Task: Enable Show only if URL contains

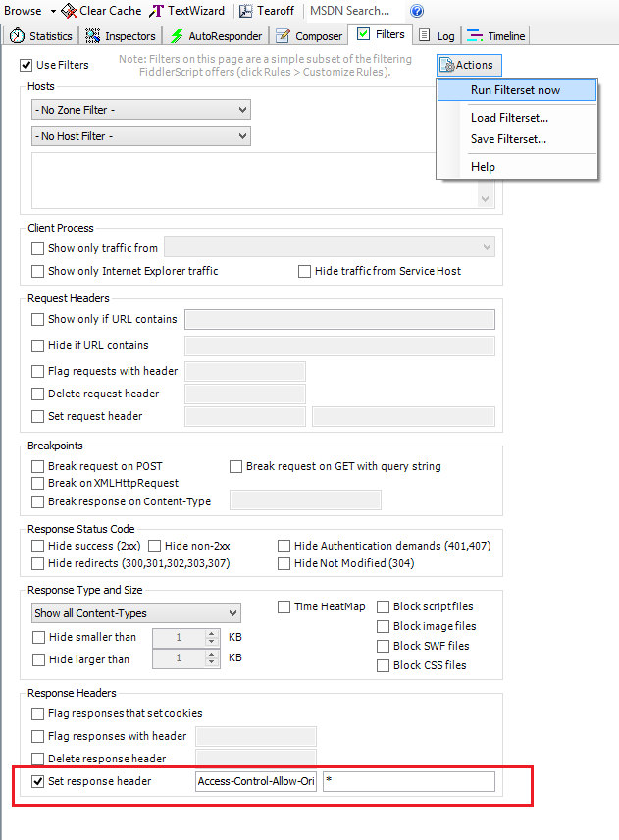Action: pyautogui.click(x=37, y=319)
